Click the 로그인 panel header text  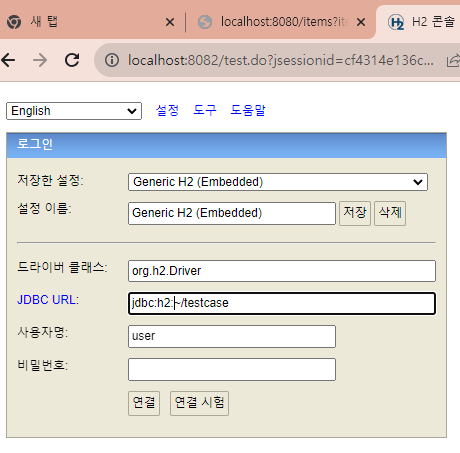click(x=35, y=144)
